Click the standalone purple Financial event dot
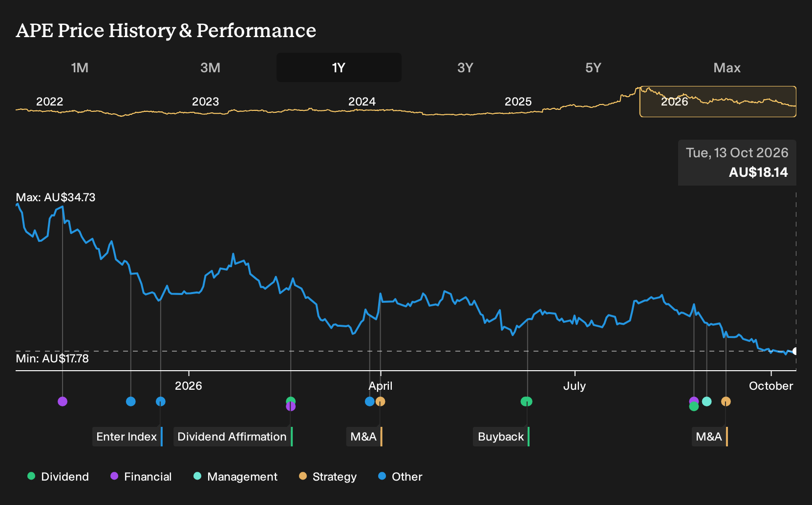This screenshot has height=505, width=812. point(63,401)
